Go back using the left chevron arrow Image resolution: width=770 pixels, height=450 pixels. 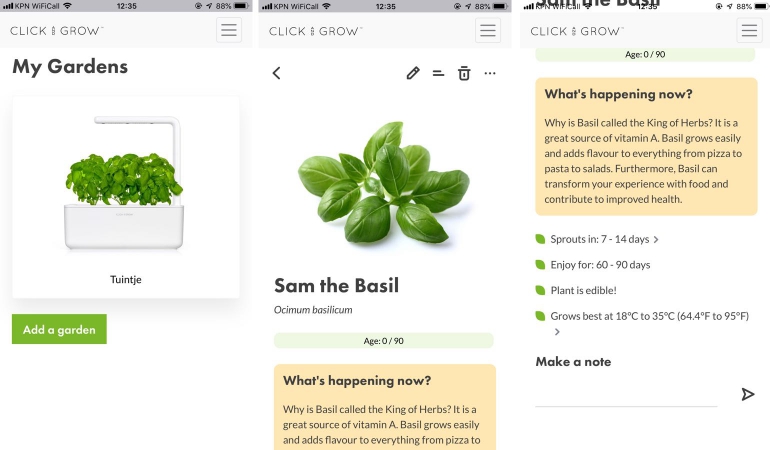point(277,73)
